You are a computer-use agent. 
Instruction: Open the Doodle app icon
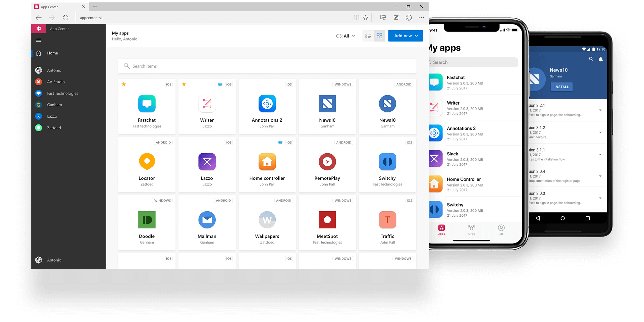(147, 220)
